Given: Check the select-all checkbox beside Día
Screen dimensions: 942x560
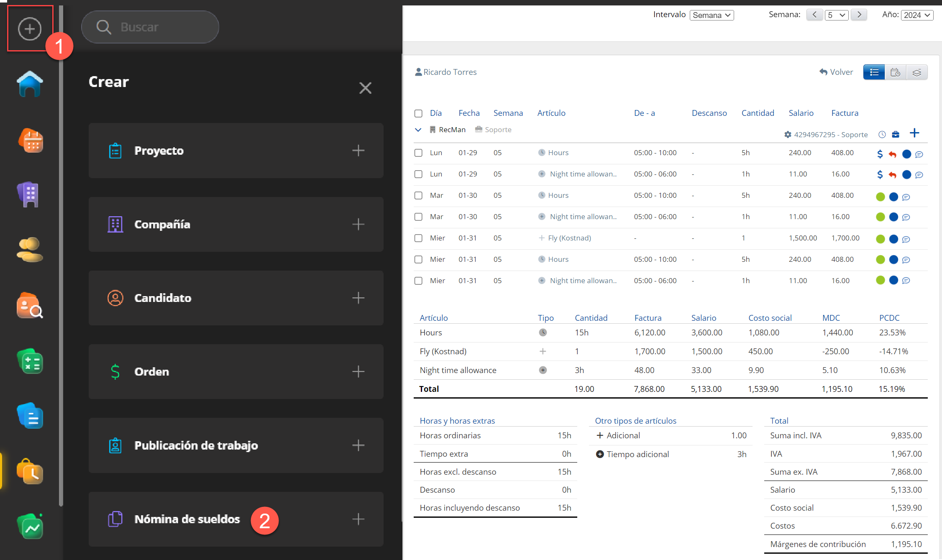Looking at the screenshot, I should (x=418, y=113).
